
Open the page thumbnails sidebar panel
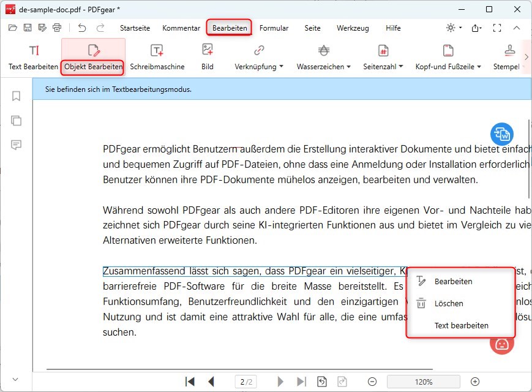16,121
